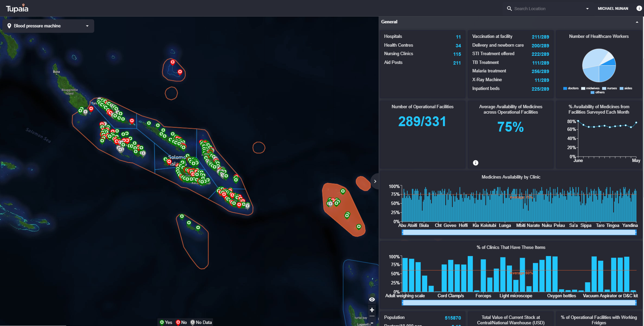Collapse the dashboard panel with the chevron
The width and height of the screenshot is (644, 326).
(x=375, y=181)
